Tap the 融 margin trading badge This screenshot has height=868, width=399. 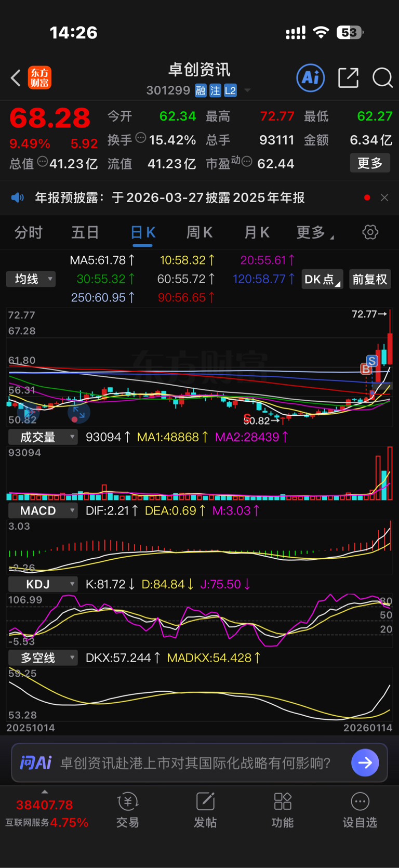point(201,91)
